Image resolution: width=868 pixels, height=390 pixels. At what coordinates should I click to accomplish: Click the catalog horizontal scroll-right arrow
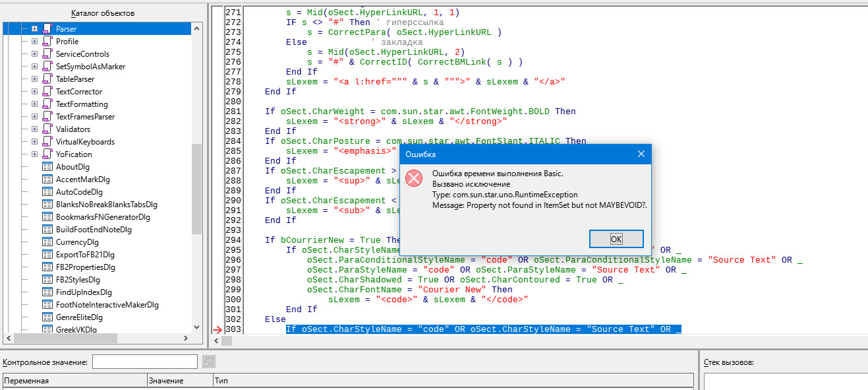(x=186, y=338)
